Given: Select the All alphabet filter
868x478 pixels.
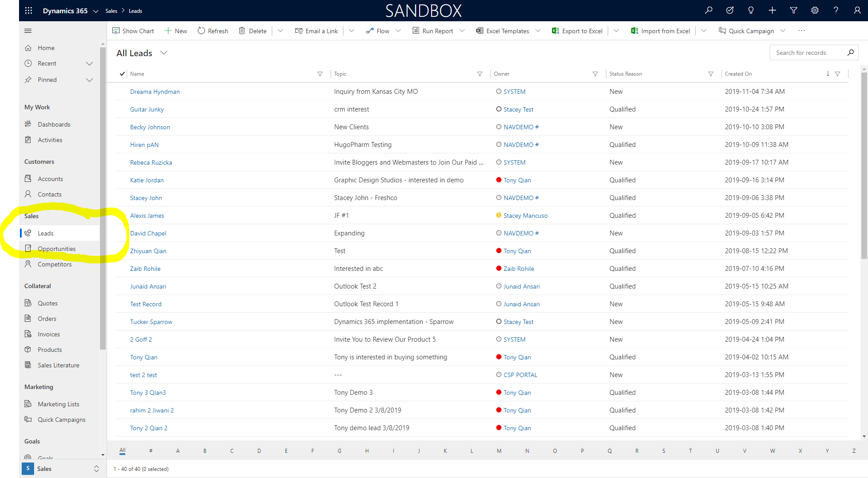Looking at the screenshot, I should pyautogui.click(x=123, y=451).
